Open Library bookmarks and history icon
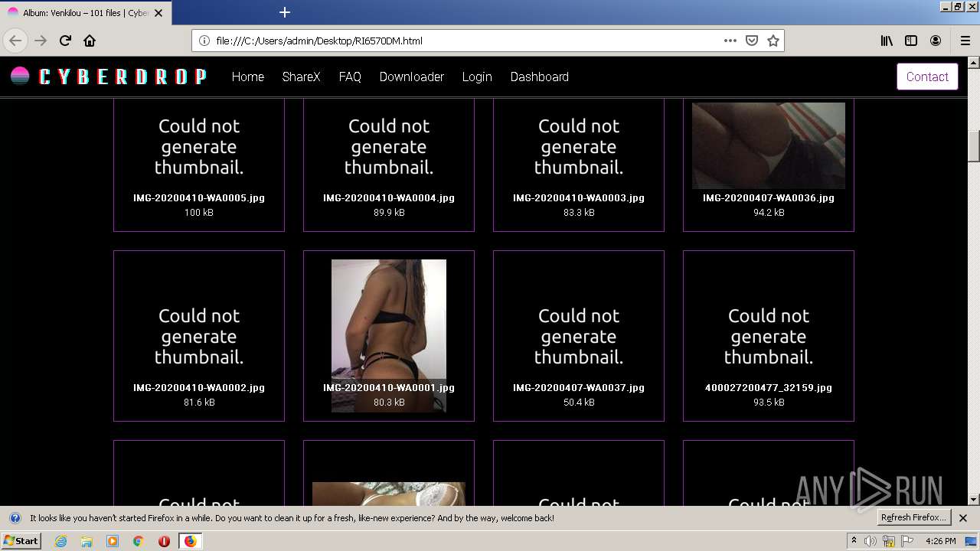Viewport: 980px width, 551px height. tap(887, 41)
